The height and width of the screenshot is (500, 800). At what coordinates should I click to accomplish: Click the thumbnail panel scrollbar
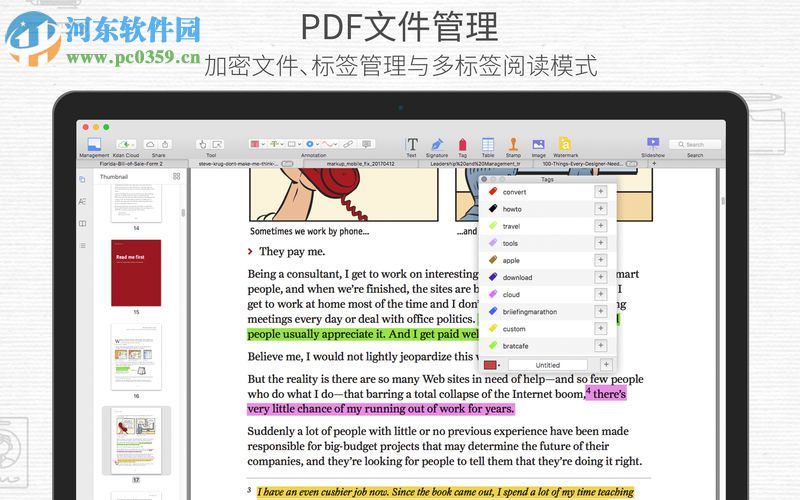(x=183, y=213)
